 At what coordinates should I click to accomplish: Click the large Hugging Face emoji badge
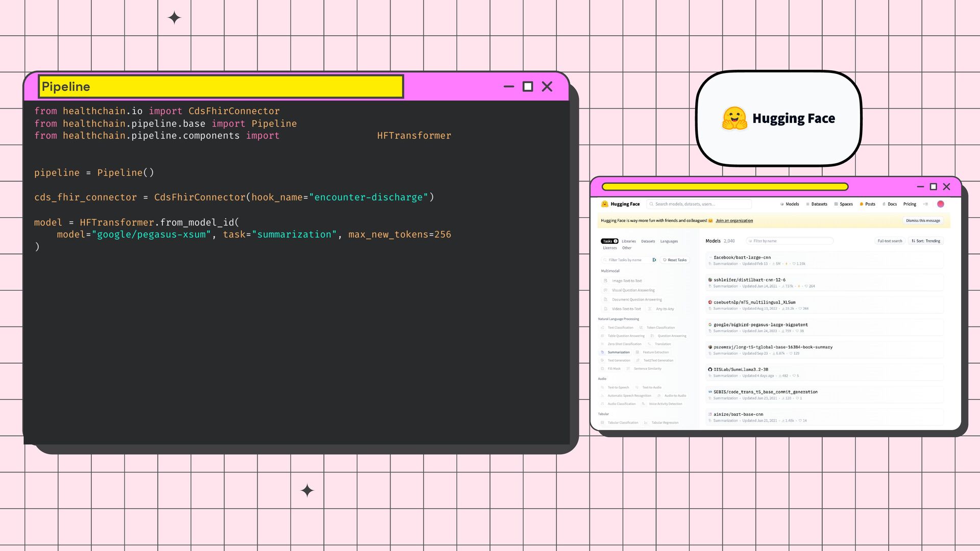coord(734,118)
